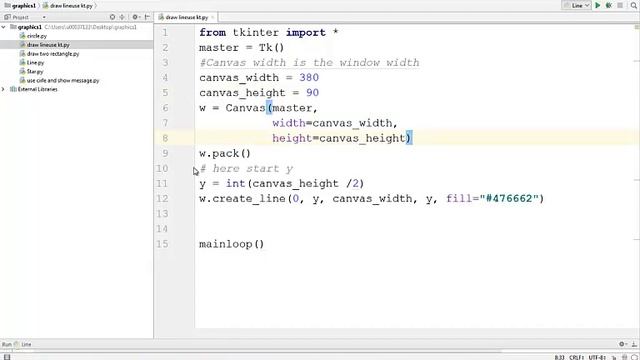Click 'height=canvas_height)' on highlighted line
The height and width of the screenshot is (360, 640).
342,138
